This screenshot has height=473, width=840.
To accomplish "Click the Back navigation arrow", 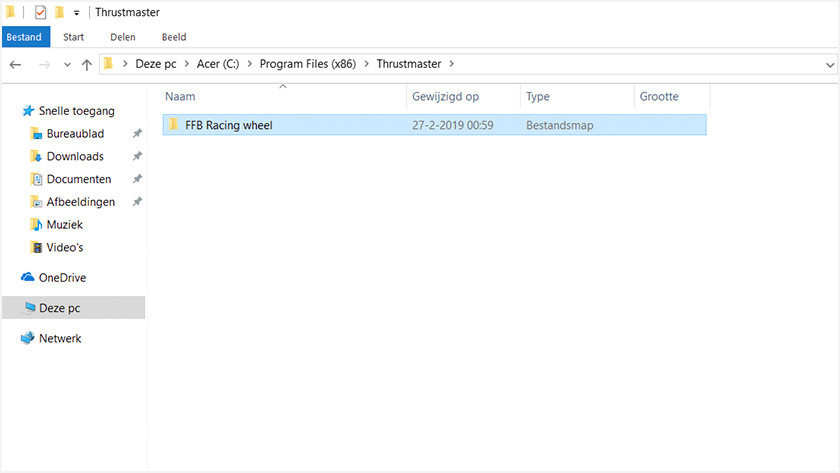I will click(15, 64).
